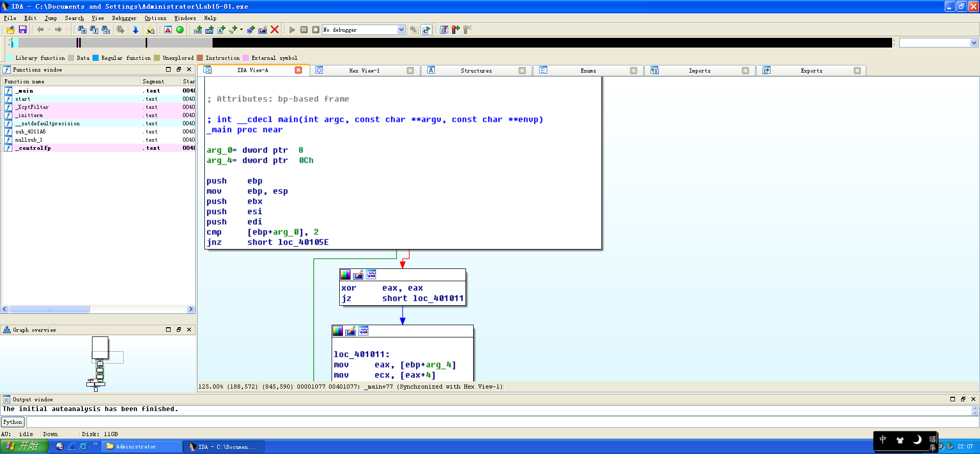Click the search for immediate value icon
980x454 pixels.
(x=82, y=30)
